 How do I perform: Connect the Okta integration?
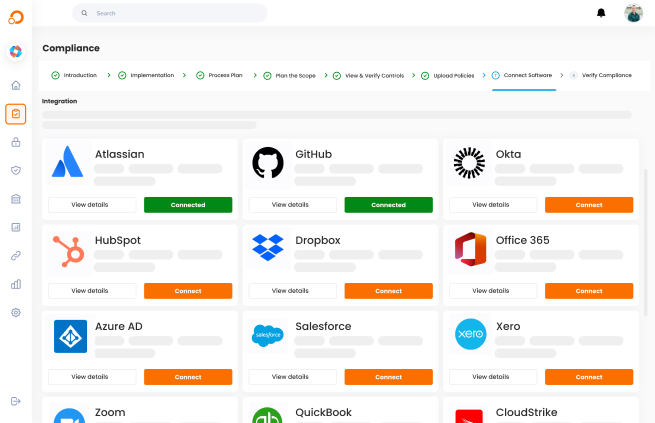tap(588, 205)
